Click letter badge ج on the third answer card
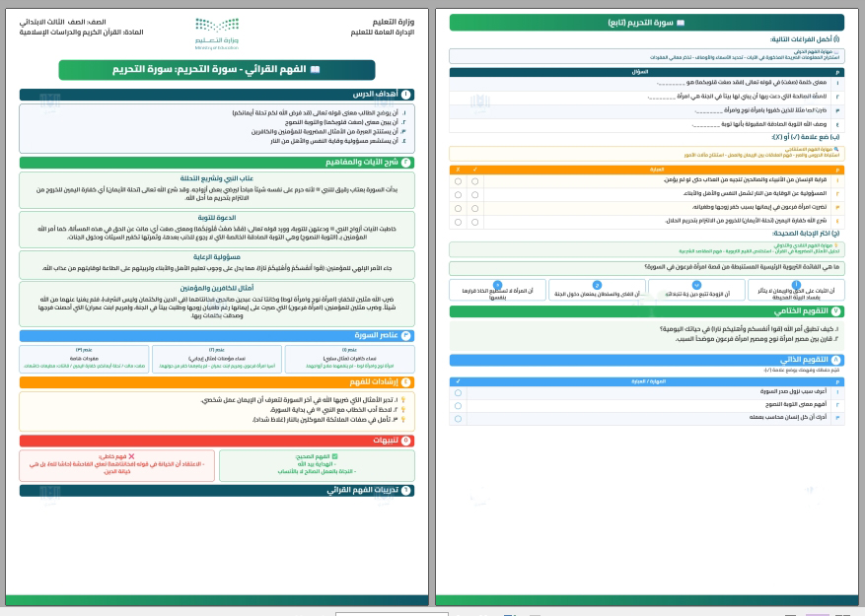Screen dimensions: 865x616 click(597, 285)
